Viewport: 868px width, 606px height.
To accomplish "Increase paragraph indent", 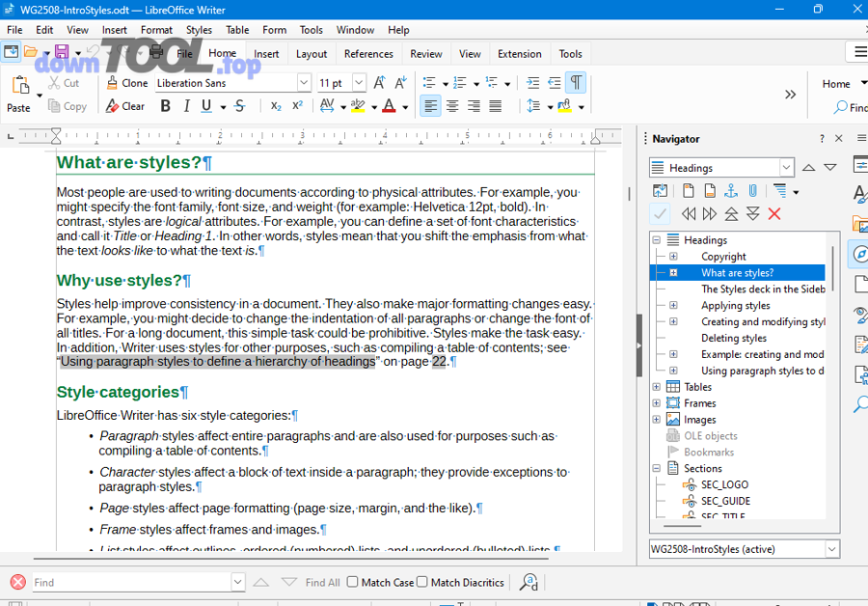I will coord(533,83).
